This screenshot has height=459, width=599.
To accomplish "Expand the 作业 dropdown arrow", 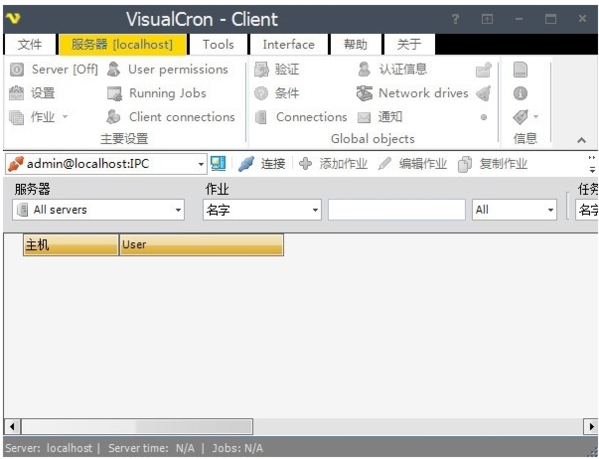I will tap(65, 116).
